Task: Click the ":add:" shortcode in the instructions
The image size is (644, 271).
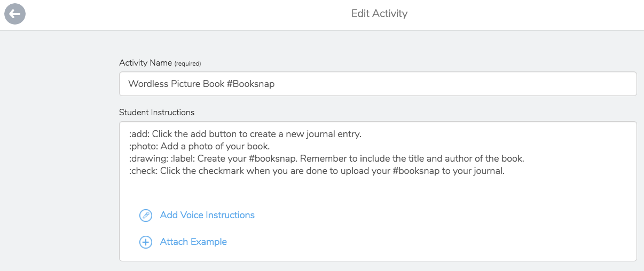Action: coord(139,134)
